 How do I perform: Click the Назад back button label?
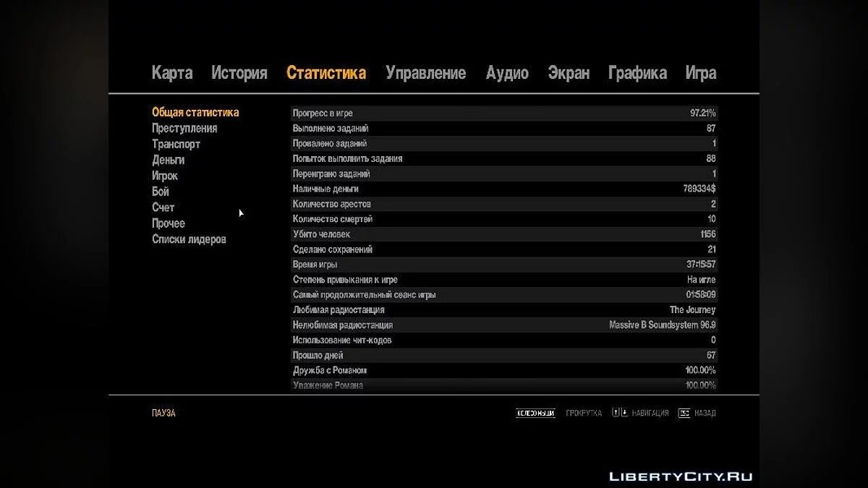(705, 414)
